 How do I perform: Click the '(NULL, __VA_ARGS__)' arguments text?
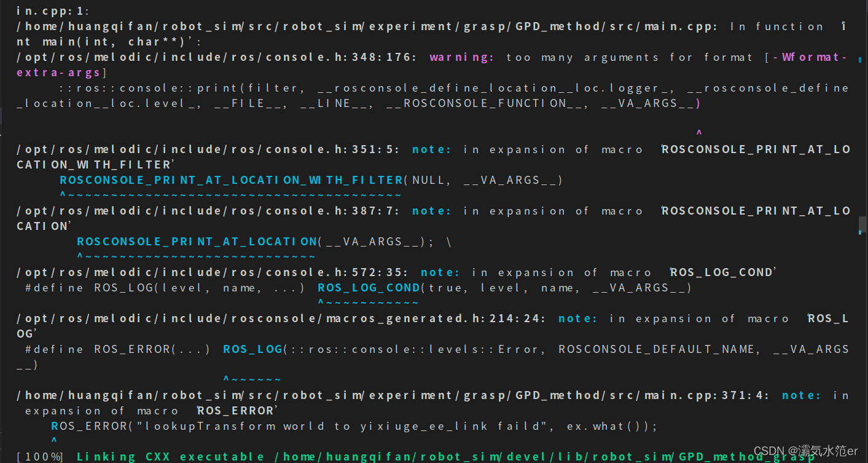(483, 180)
